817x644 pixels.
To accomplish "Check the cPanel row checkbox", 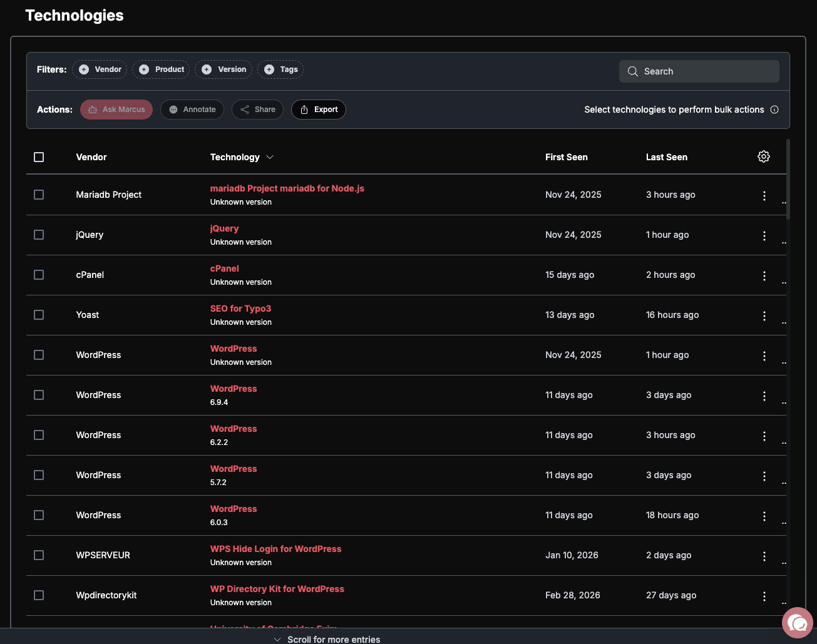I will 39,275.
